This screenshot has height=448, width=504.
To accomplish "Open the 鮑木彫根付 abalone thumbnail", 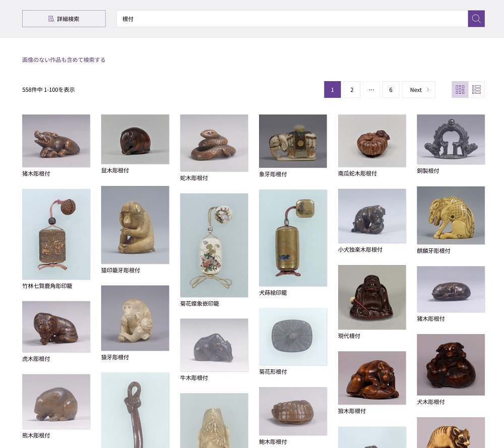I will pos(293,411).
